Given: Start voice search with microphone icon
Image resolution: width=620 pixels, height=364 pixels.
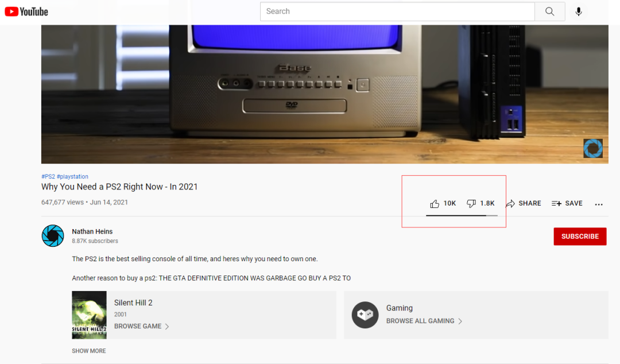Looking at the screenshot, I should click(579, 11).
